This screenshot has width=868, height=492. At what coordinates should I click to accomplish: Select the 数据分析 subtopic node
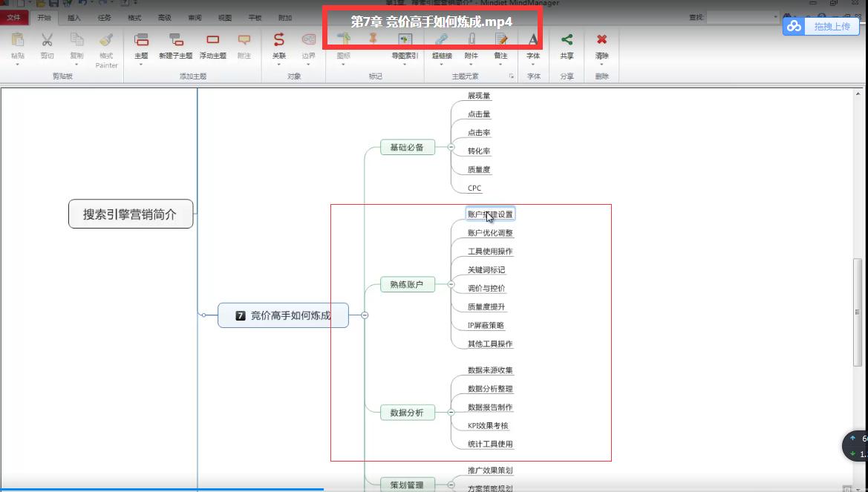(407, 413)
